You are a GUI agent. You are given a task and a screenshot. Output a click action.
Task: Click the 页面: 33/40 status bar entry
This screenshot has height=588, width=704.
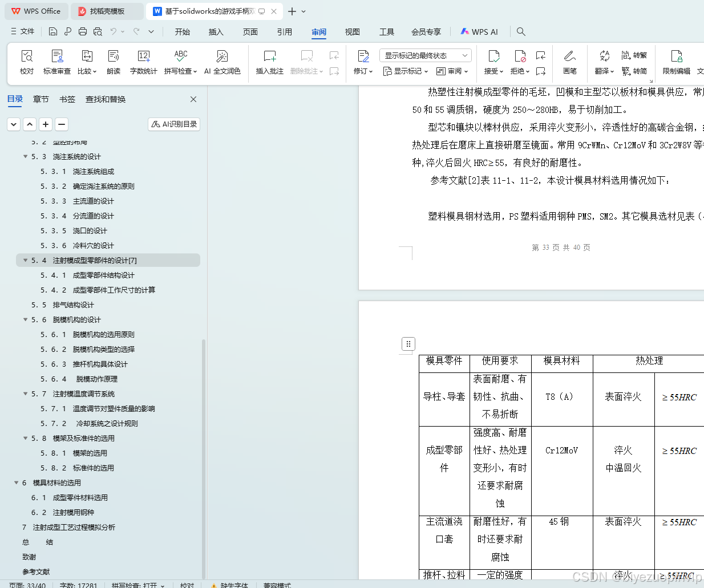(x=27, y=585)
